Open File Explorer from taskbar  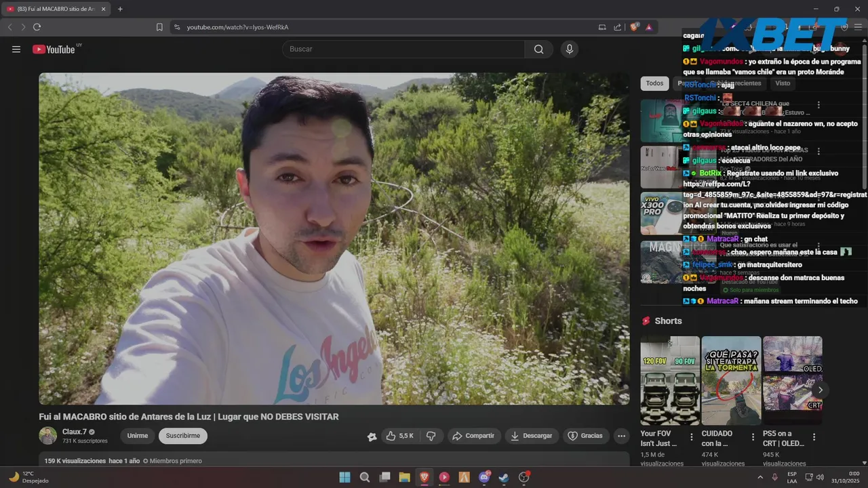tap(404, 477)
